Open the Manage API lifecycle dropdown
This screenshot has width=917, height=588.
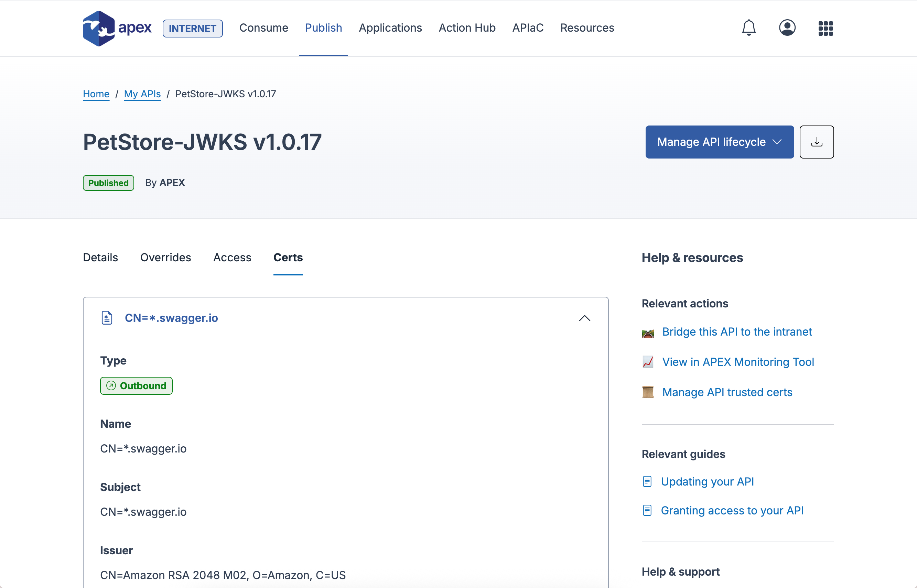(x=719, y=142)
